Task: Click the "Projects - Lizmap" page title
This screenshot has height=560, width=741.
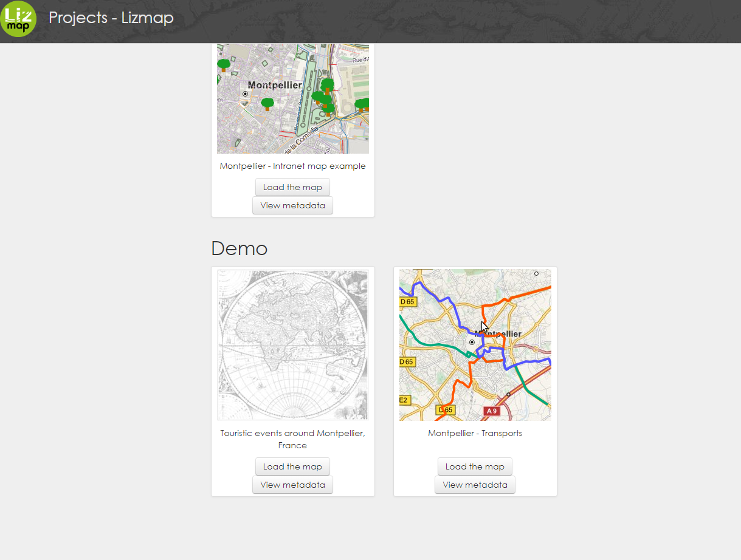Action: click(111, 18)
